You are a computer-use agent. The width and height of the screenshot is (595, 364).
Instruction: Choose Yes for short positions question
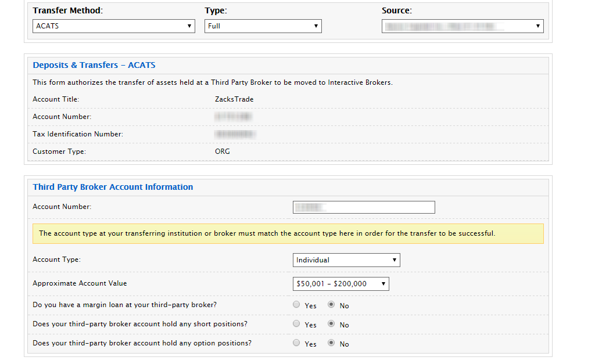coord(297,324)
